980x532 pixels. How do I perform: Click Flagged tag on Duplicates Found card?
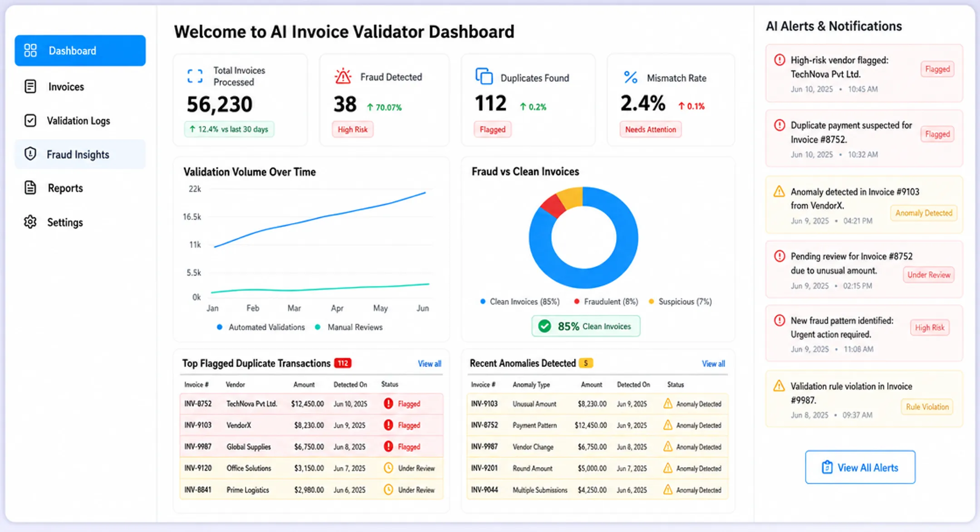coord(492,129)
